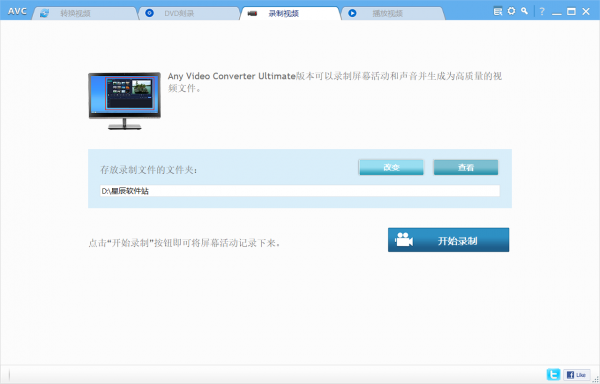
Task: Click the 查看 button to view folder
Action: click(x=466, y=168)
